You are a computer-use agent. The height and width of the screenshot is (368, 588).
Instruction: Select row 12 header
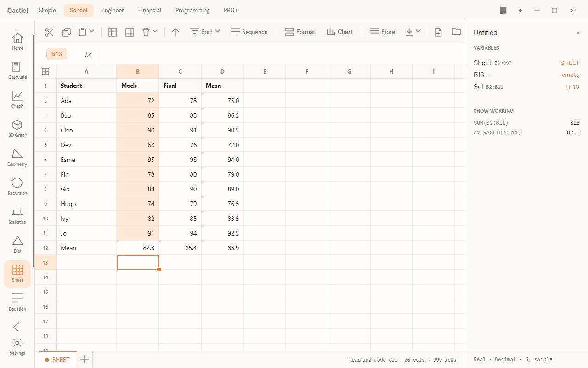click(45, 248)
